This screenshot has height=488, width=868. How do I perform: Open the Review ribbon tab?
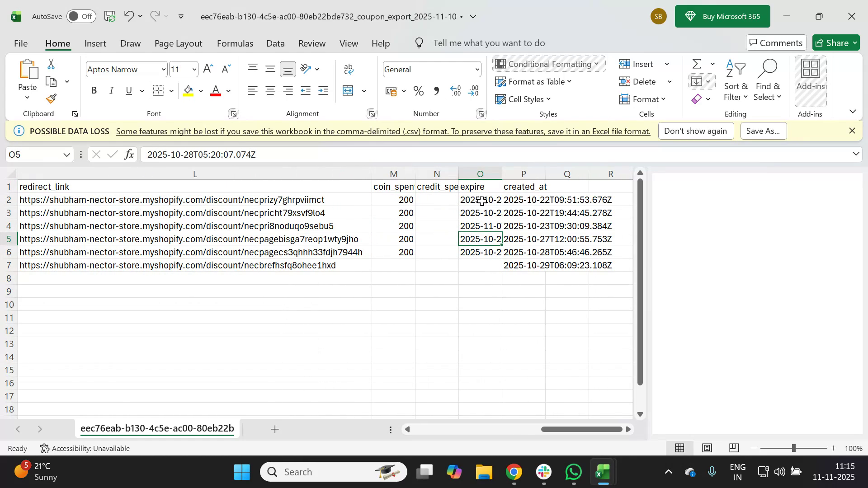(x=312, y=43)
